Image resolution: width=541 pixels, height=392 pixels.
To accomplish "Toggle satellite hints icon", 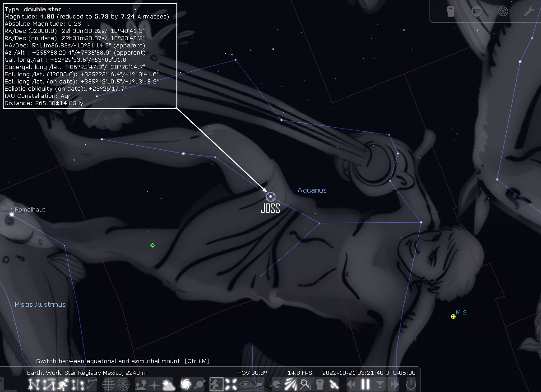I will (334, 384).
